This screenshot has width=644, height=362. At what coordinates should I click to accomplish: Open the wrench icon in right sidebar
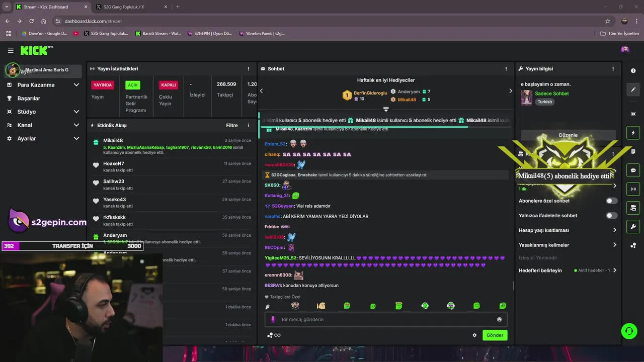(633, 226)
